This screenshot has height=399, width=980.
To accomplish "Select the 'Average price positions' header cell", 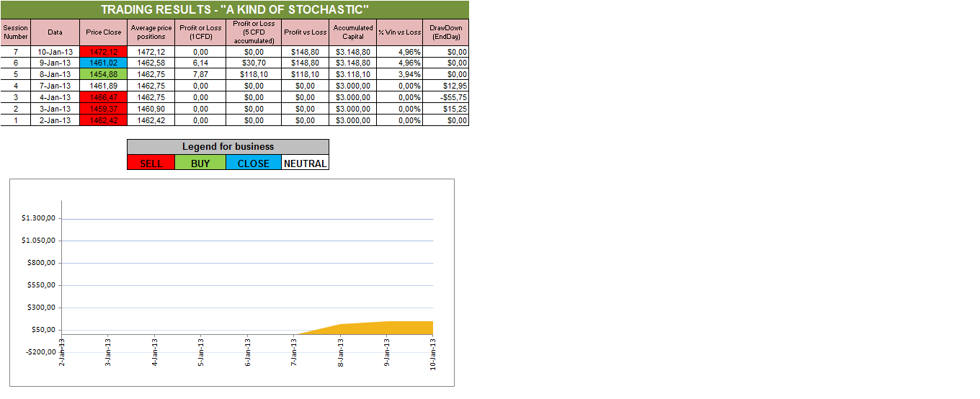I will [151, 32].
